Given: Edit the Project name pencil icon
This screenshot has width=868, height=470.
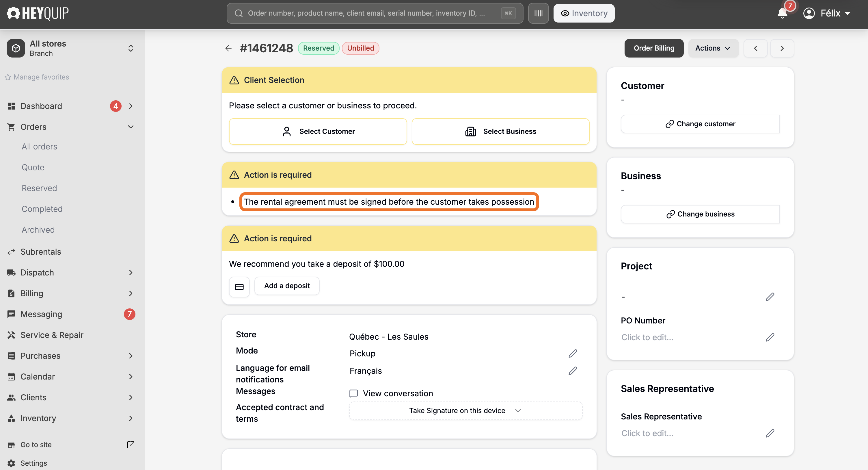Looking at the screenshot, I should (x=770, y=297).
